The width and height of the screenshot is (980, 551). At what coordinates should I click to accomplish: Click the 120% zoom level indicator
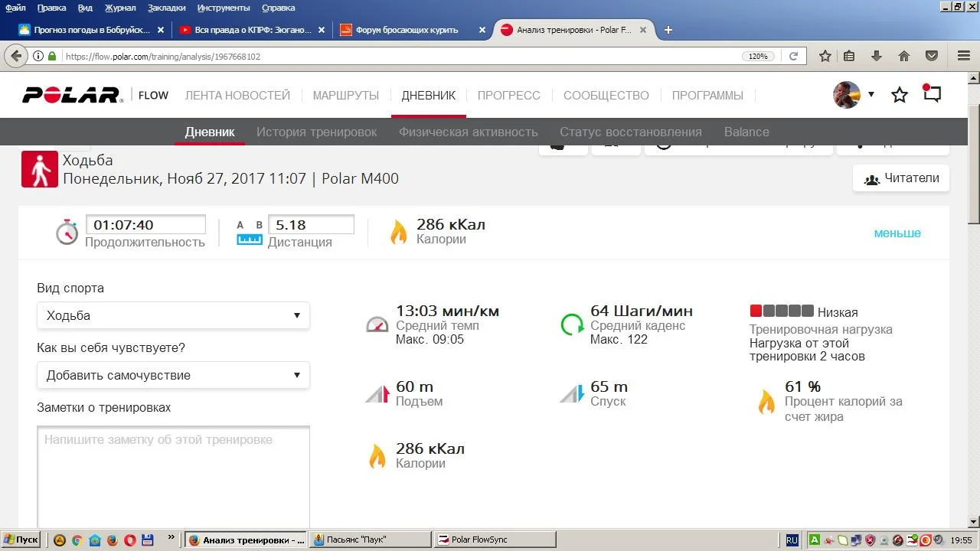coord(758,56)
